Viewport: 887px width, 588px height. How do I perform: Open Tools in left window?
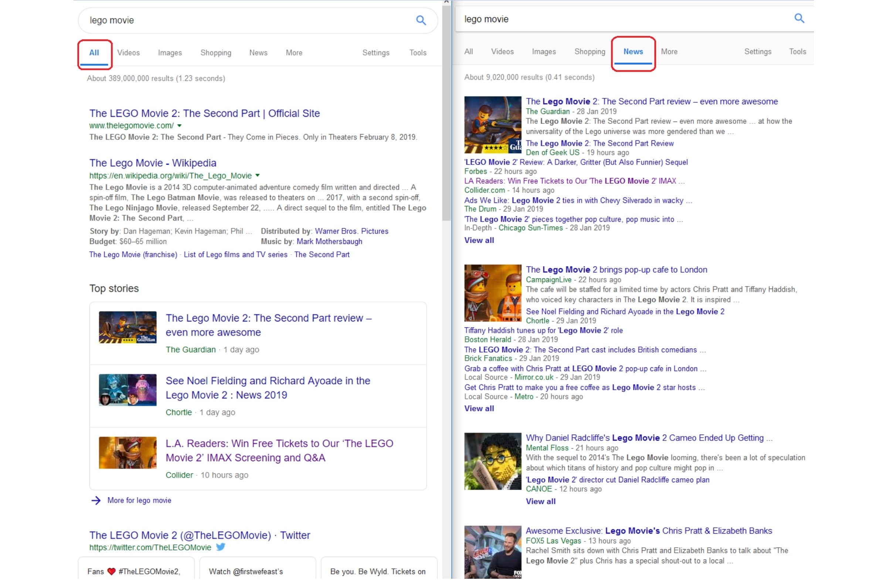418,53
